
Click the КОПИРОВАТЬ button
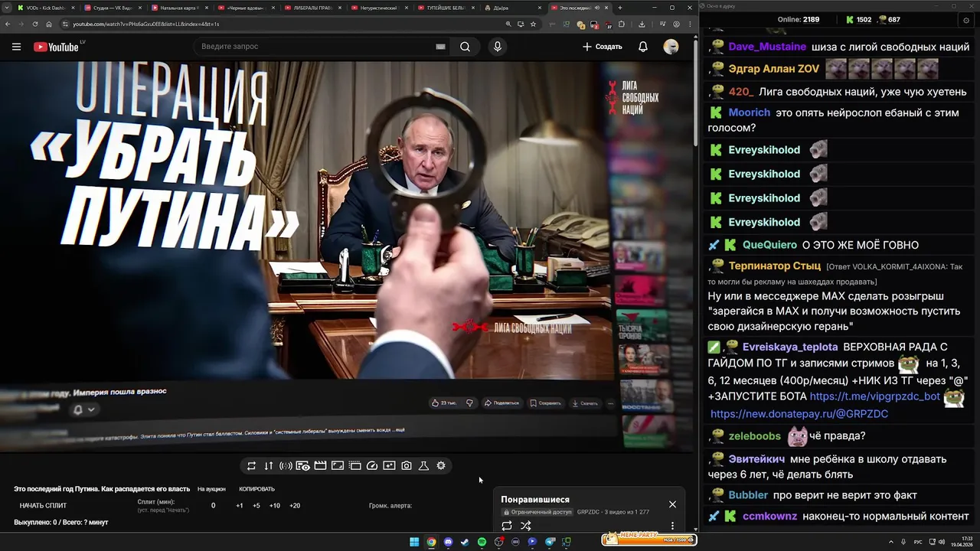click(256, 489)
